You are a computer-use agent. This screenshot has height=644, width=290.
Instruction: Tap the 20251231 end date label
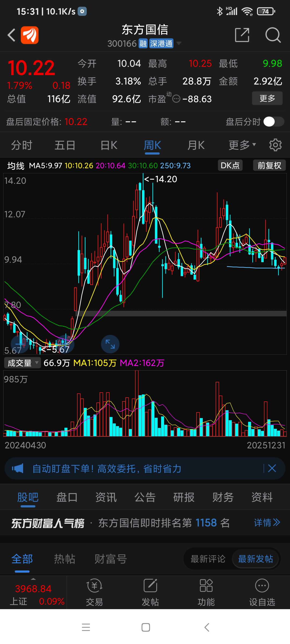click(266, 445)
